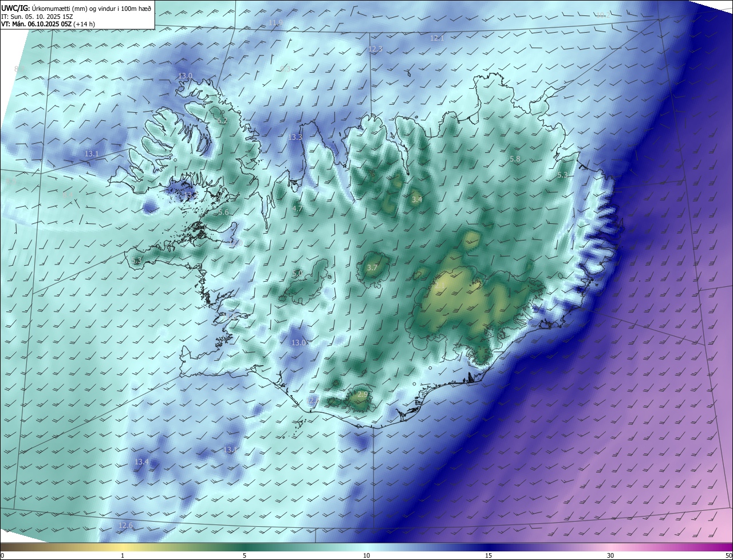Click the 12.6 value label
The image size is (733, 560).
125,526
